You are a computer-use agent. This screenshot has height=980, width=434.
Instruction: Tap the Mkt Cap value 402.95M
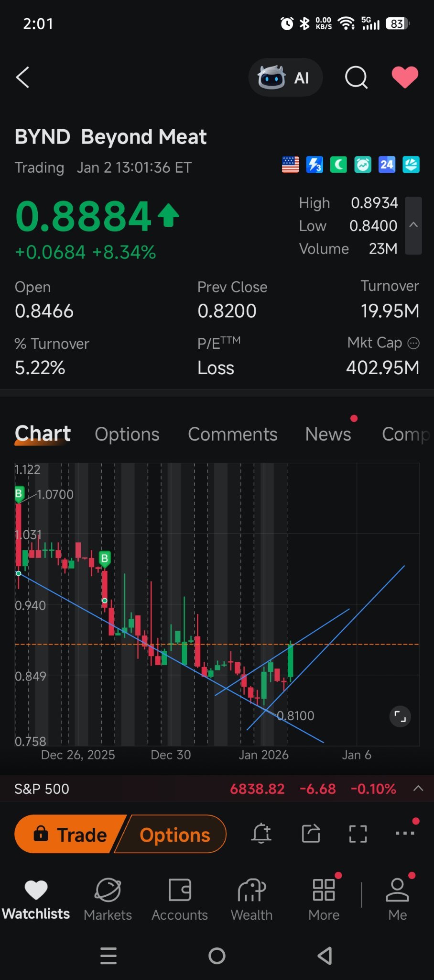pos(383,367)
